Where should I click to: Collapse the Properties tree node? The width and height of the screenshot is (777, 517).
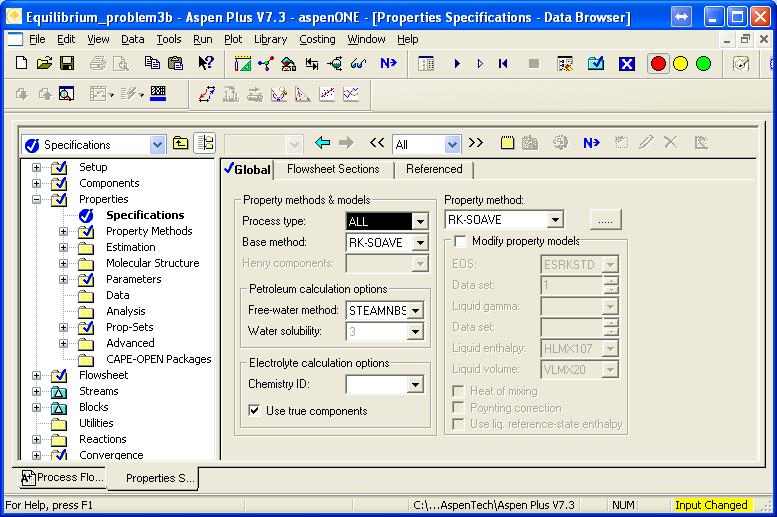36,199
